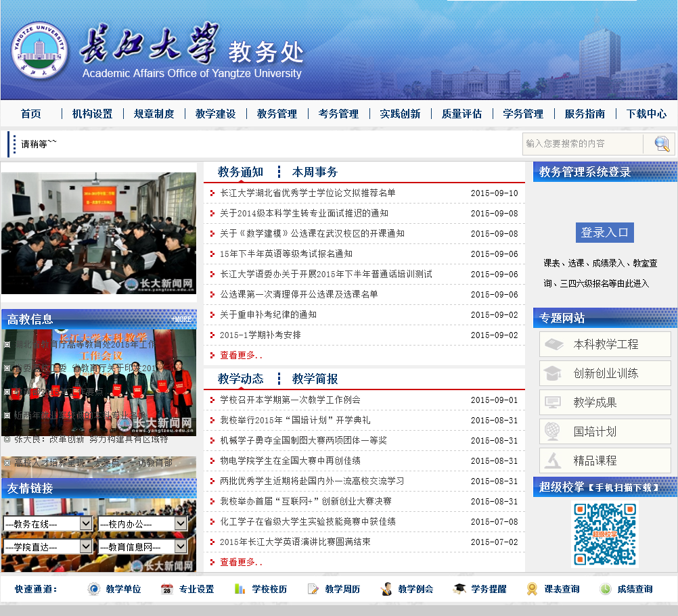The height and width of the screenshot is (616, 678).
Task: Open 学务提醒 graduation cap icon
Action: 459,589
